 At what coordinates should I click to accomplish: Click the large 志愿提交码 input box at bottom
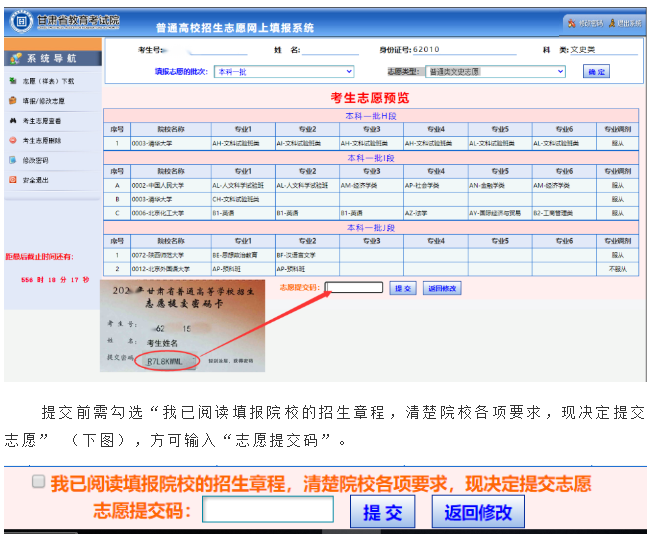tap(267, 511)
